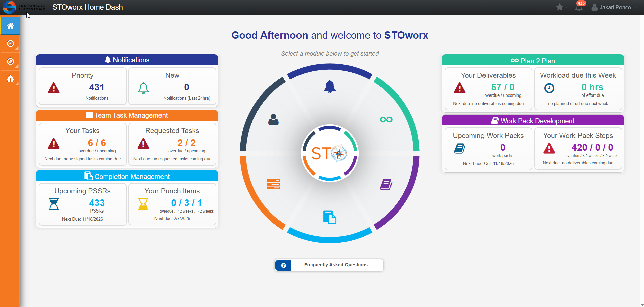Select the purple book wheel icon
This screenshot has width=644, height=307.
click(386, 185)
